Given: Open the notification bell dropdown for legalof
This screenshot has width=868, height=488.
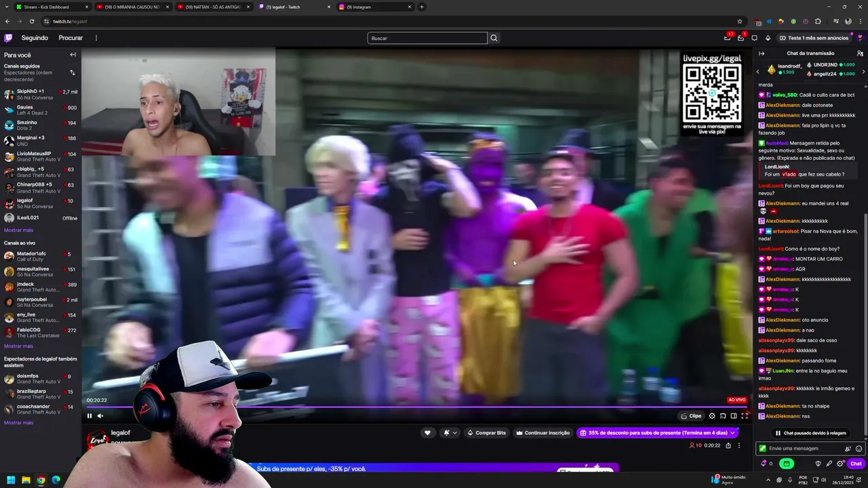Looking at the screenshot, I should point(450,433).
